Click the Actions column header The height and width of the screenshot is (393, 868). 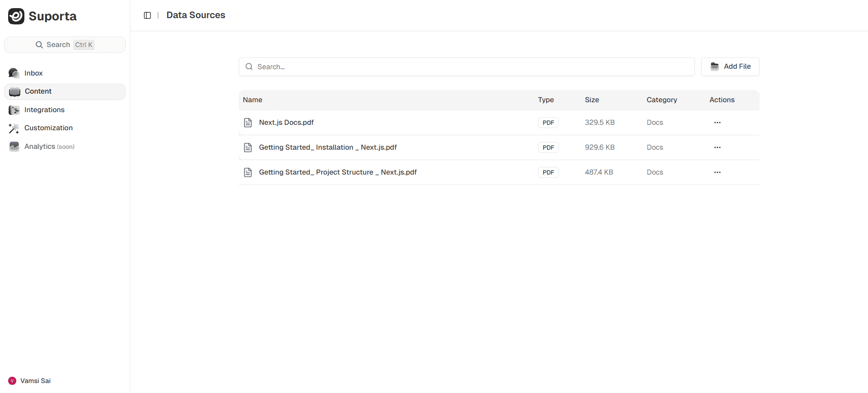coord(722,100)
